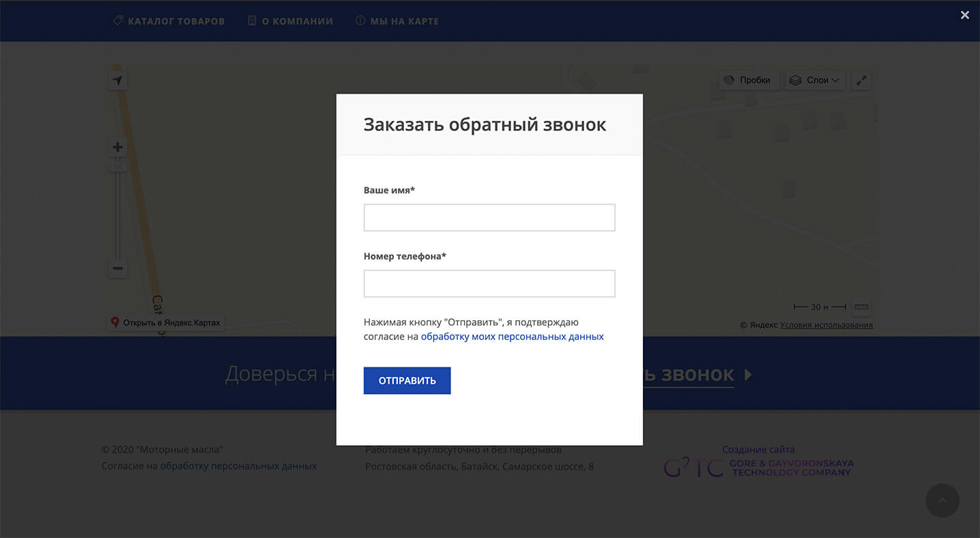Image resolution: width=980 pixels, height=538 pixels.
Task: Focus the Ваше имя input field
Action: tap(489, 218)
